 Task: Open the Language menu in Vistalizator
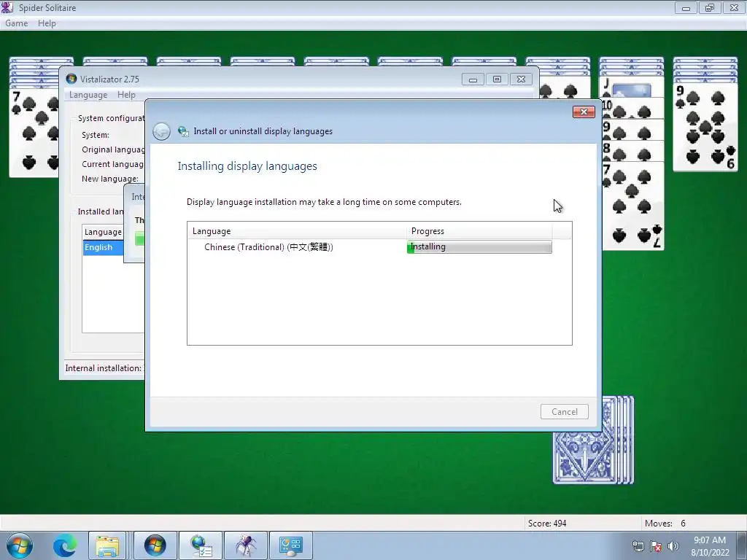pos(88,95)
